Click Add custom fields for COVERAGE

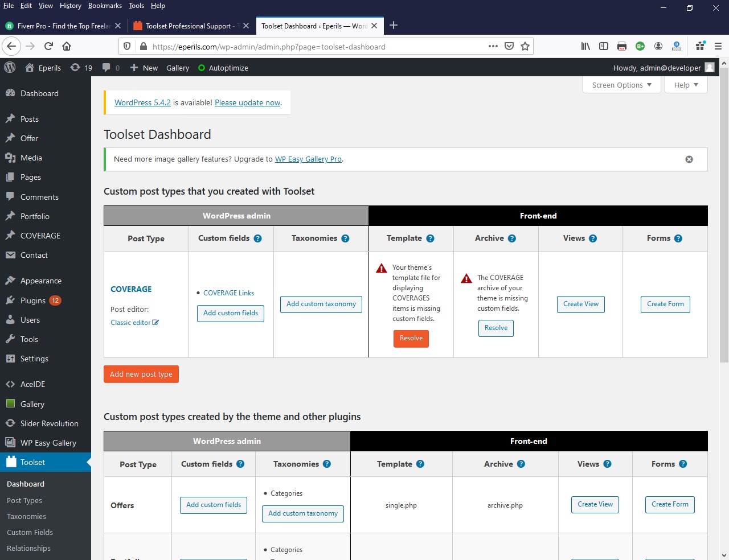(231, 314)
